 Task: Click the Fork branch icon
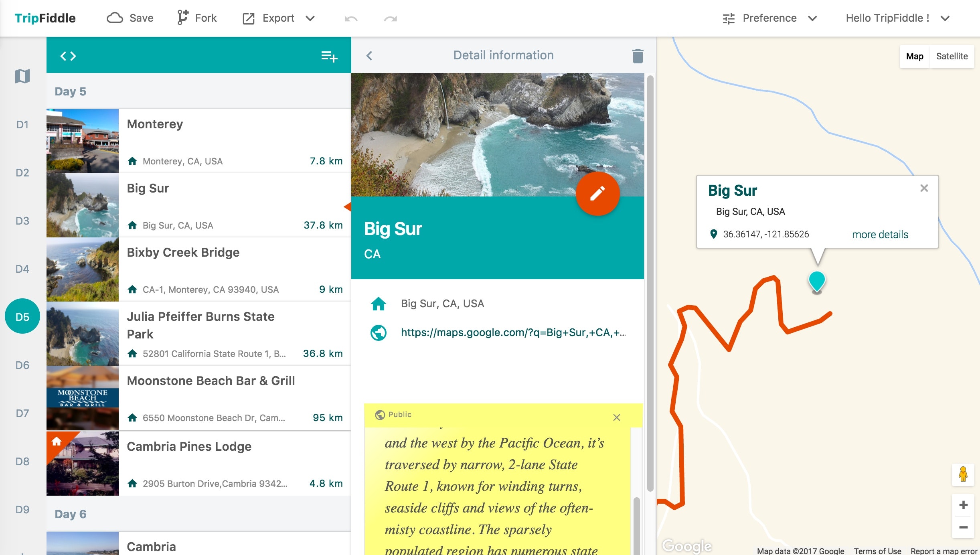(182, 18)
